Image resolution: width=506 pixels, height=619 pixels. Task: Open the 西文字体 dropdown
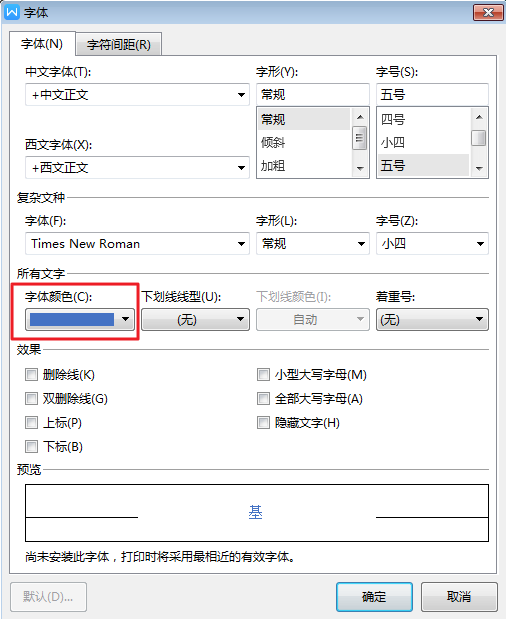tap(137, 168)
